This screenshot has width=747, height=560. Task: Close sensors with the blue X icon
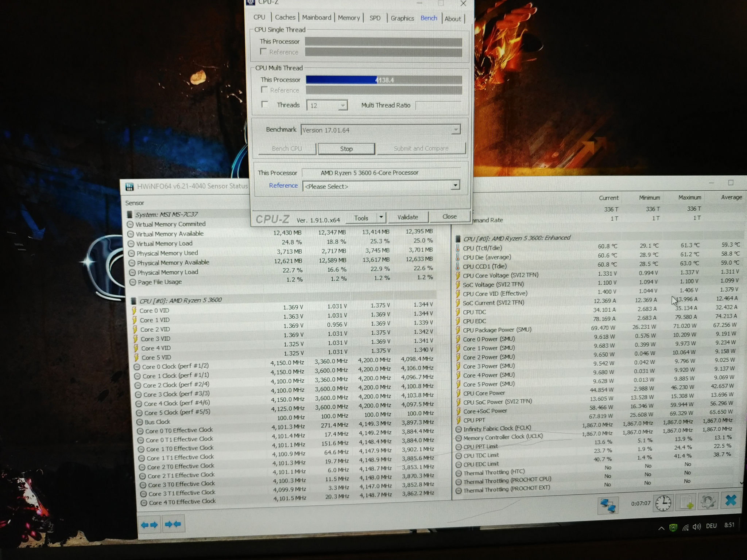[x=731, y=500]
